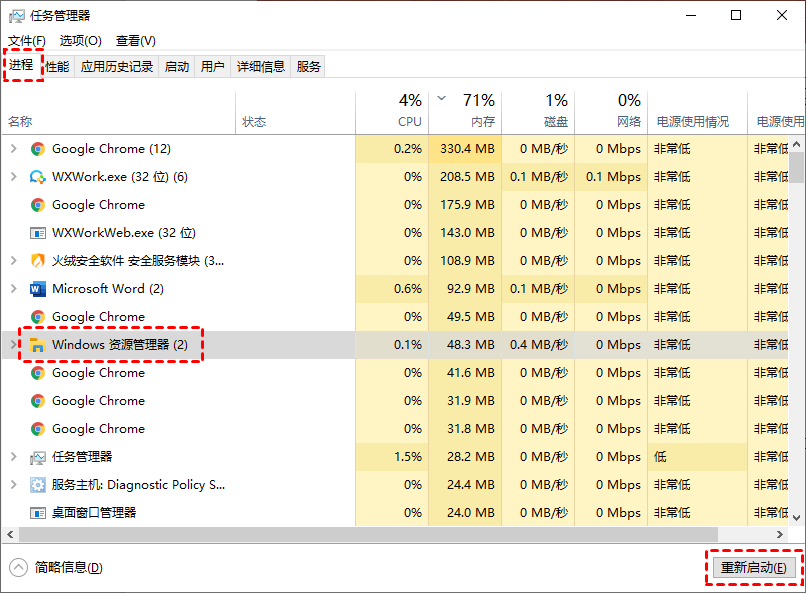Click the WXWork.exe process icon
Image resolution: width=806 pixels, height=593 pixels.
pyautogui.click(x=38, y=177)
